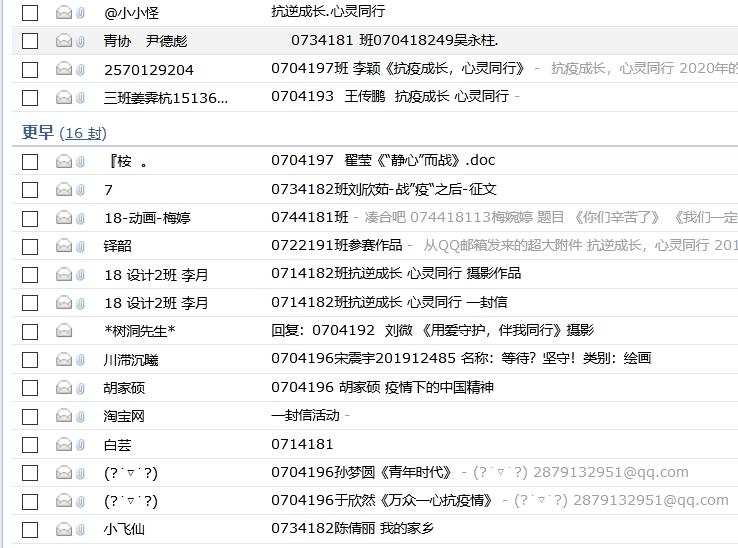Open sender 三班姜弄杭 email
This screenshot has height=548, width=738.
(165, 97)
